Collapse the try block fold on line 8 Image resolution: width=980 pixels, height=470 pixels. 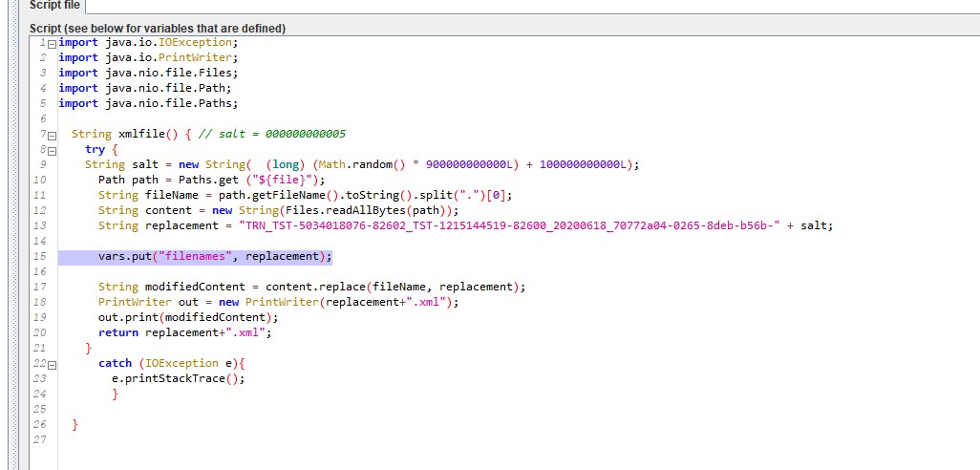pyautogui.click(x=53, y=150)
